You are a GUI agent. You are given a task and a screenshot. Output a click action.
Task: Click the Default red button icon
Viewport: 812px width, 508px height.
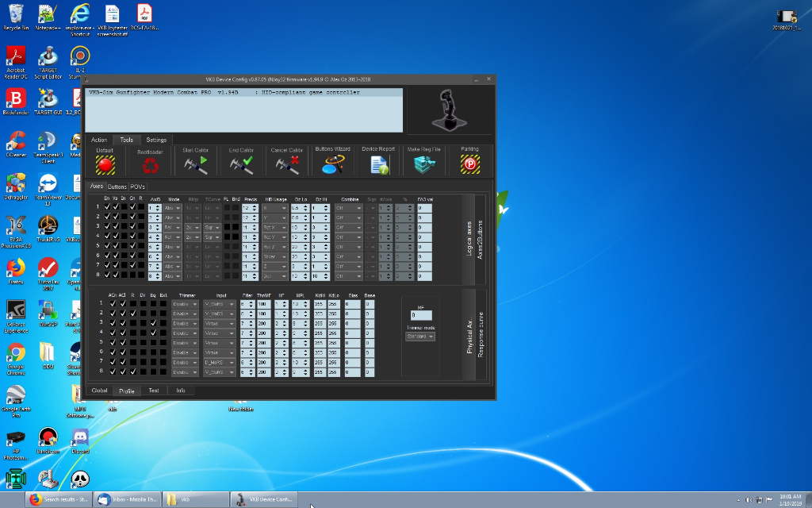[105, 164]
